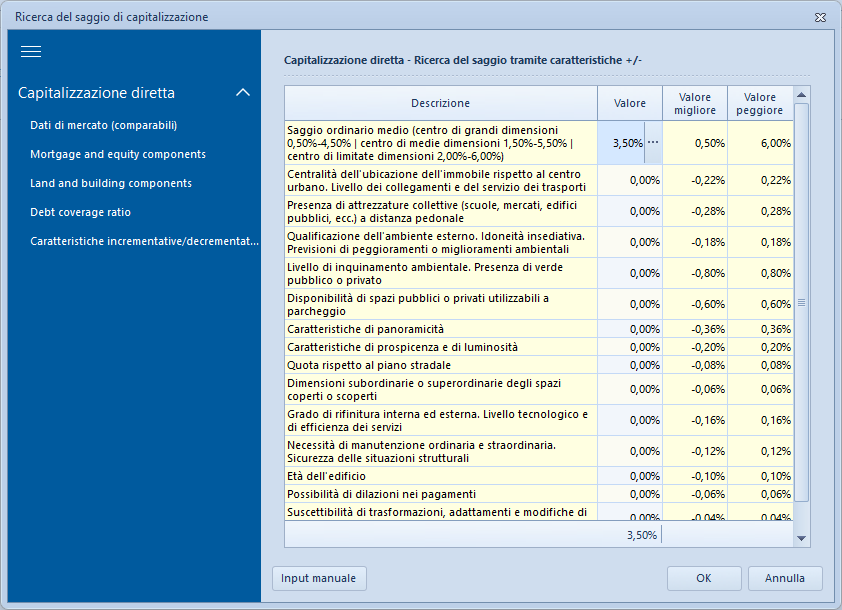Select Presenza di attrezzature collettive row
This screenshot has height=610, width=842.
point(441,212)
